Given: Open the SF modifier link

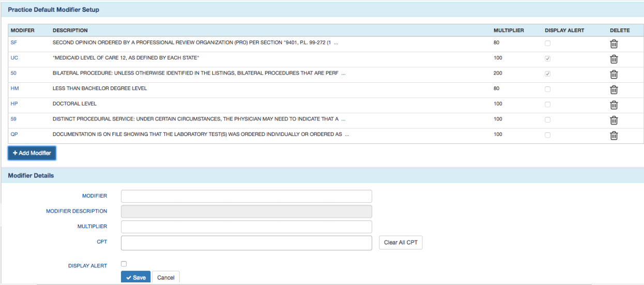Looking at the screenshot, I should [14, 43].
